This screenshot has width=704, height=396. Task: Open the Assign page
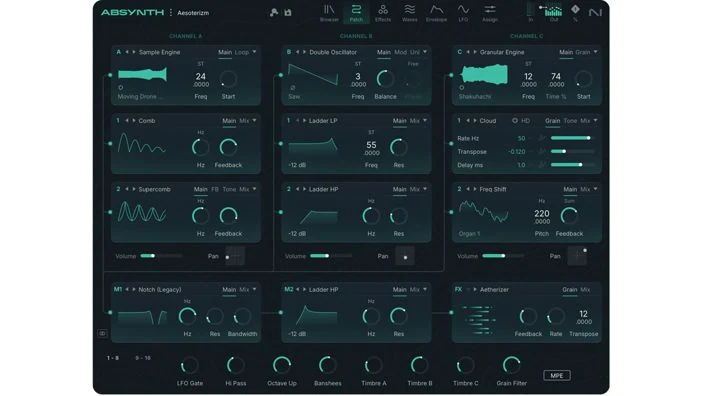[x=489, y=13]
